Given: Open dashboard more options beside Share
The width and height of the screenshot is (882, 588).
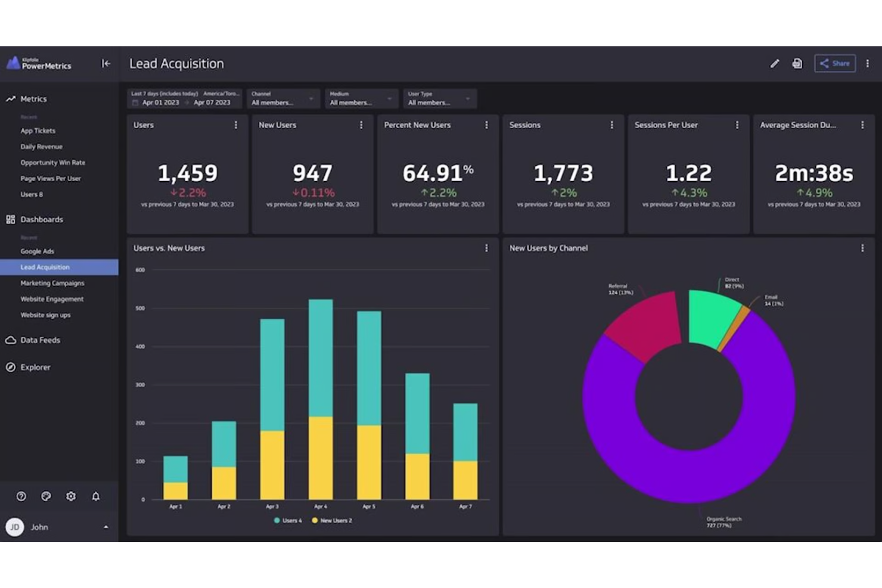Looking at the screenshot, I should 868,64.
